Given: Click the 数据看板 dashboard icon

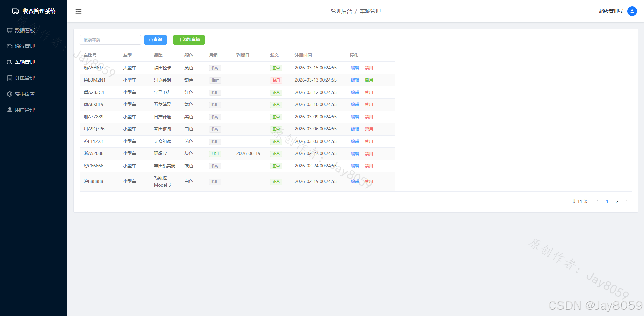Looking at the screenshot, I should [x=10, y=31].
